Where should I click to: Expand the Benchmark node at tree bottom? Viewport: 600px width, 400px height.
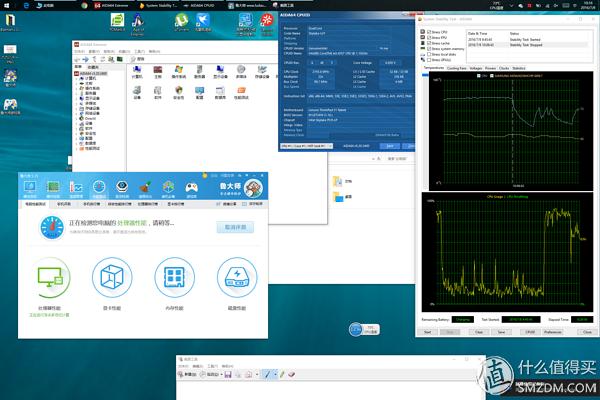pos(77,149)
